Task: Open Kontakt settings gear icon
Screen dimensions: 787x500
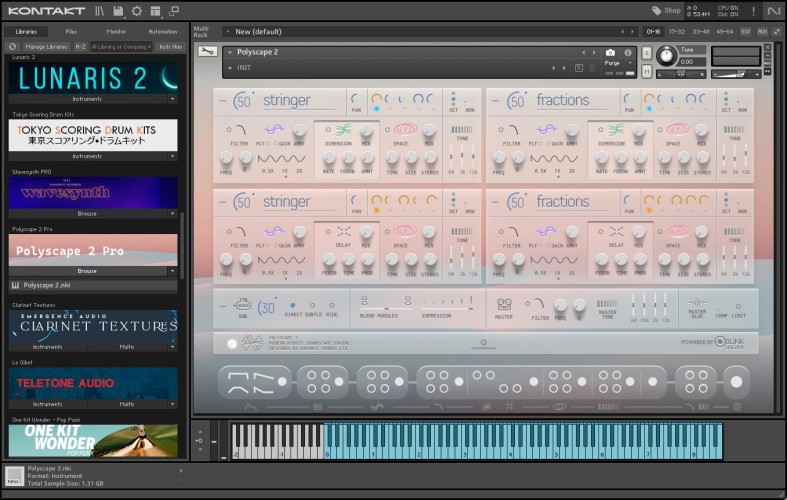Action: [137, 11]
